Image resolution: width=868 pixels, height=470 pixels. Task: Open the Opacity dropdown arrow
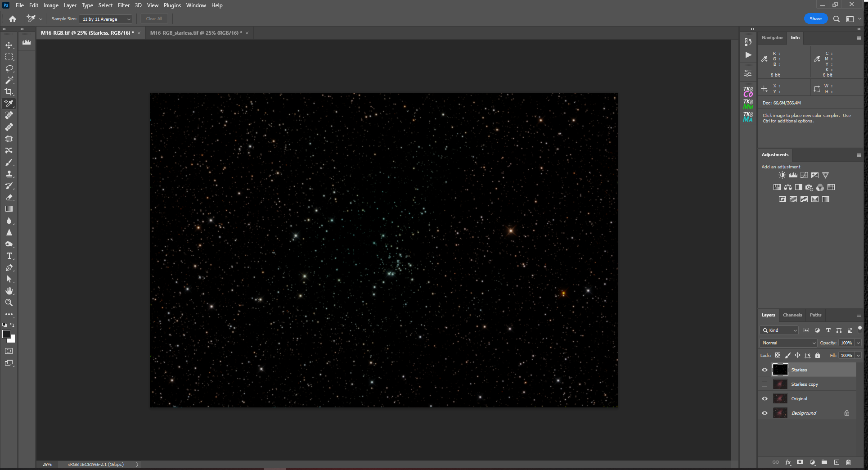pos(858,343)
